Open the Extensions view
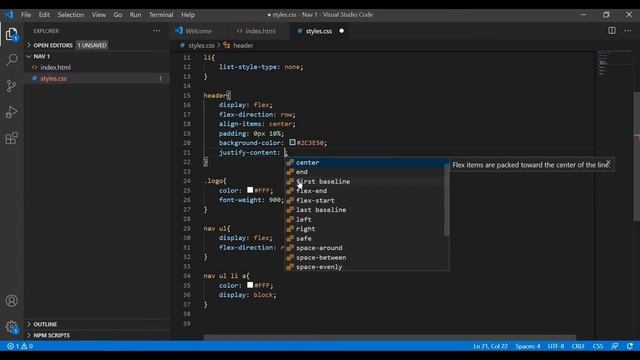This screenshot has height=360, width=640. pyautogui.click(x=12, y=138)
